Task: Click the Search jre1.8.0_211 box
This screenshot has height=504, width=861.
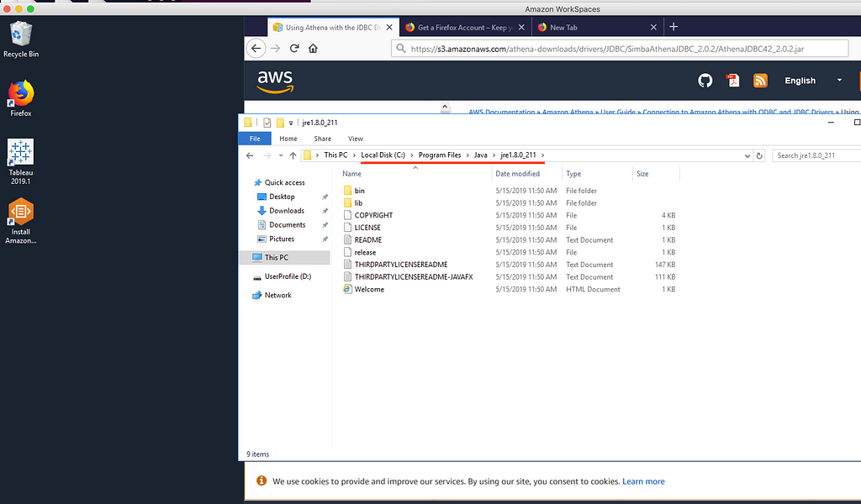Action: (816, 155)
